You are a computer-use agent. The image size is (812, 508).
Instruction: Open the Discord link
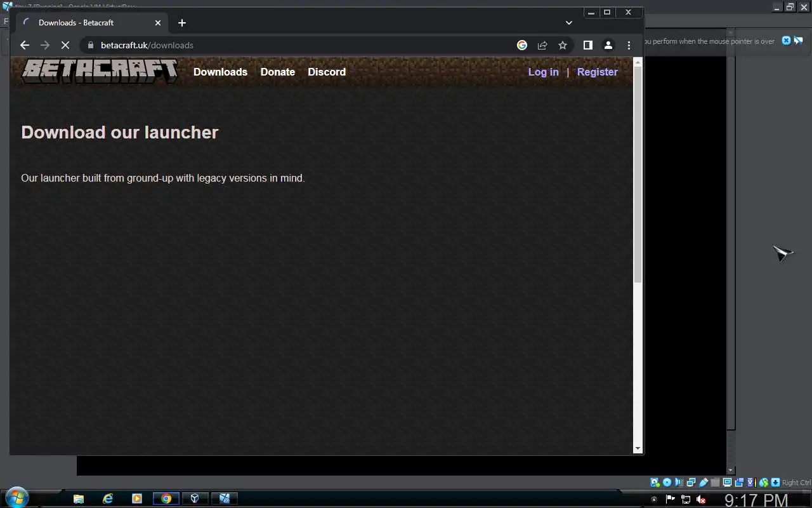(x=327, y=72)
